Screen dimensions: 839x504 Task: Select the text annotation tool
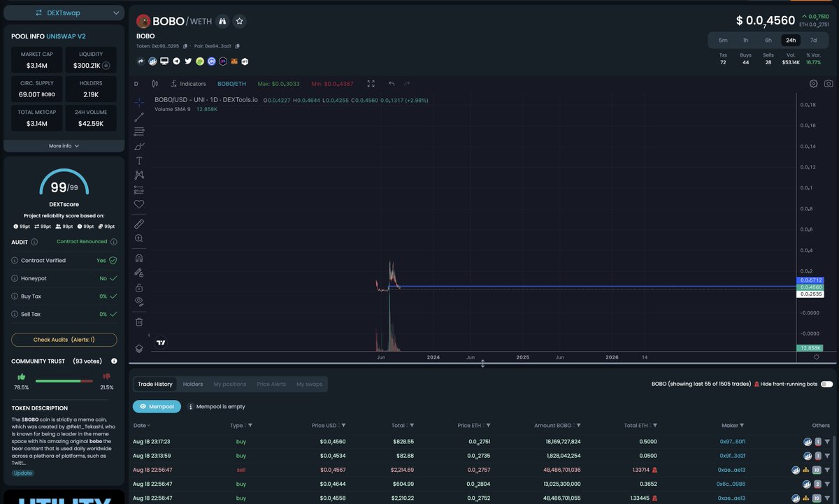point(139,161)
